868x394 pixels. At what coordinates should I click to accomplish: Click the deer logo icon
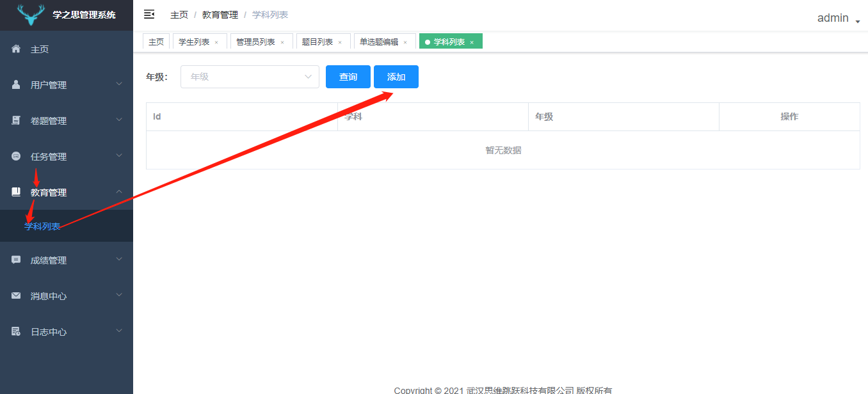tap(31, 15)
